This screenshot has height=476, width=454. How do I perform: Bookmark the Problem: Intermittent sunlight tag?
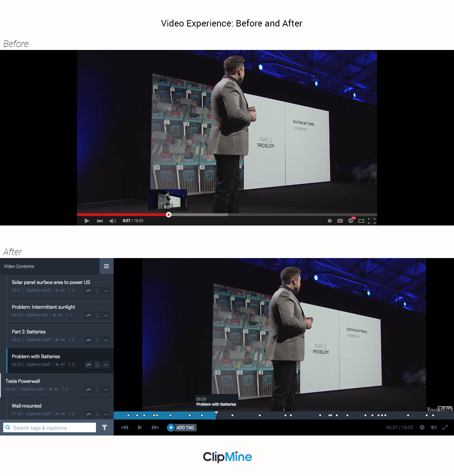point(97,316)
